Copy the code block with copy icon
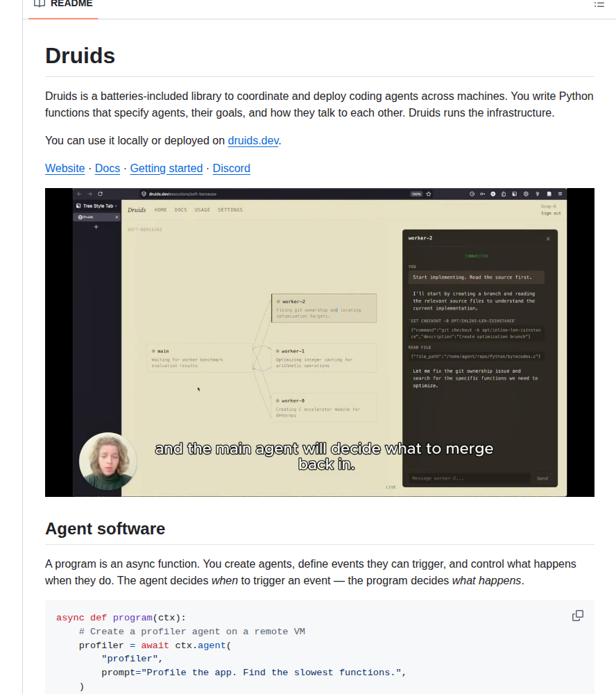 [x=577, y=616]
